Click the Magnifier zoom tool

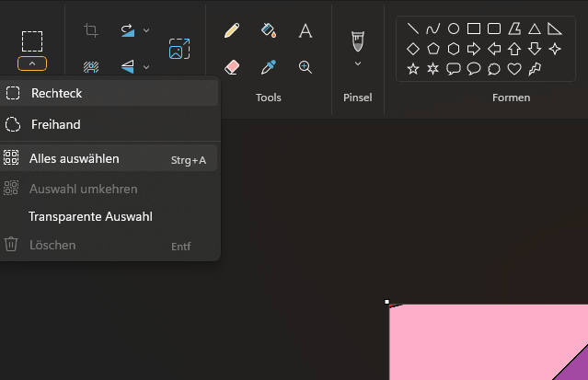click(x=306, y=67)
